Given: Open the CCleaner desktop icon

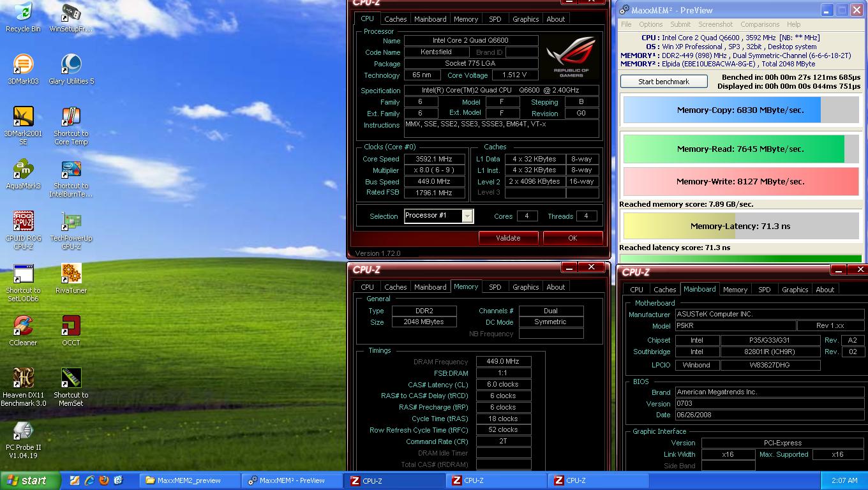Looking at the screenshot, I should click(23, 331).
